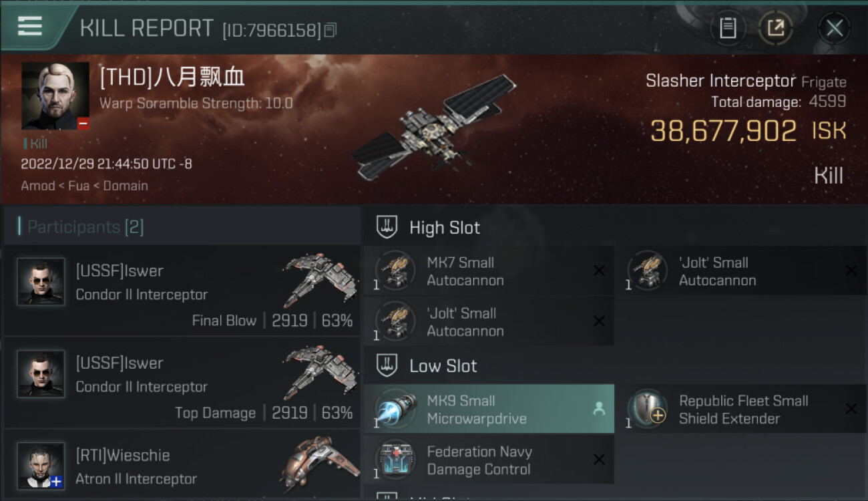The height and width of the screenshot is (501, 868).
Task: Open victim [THD] pilot portrait
Action: pyautogui.click(x=55, y=96)
